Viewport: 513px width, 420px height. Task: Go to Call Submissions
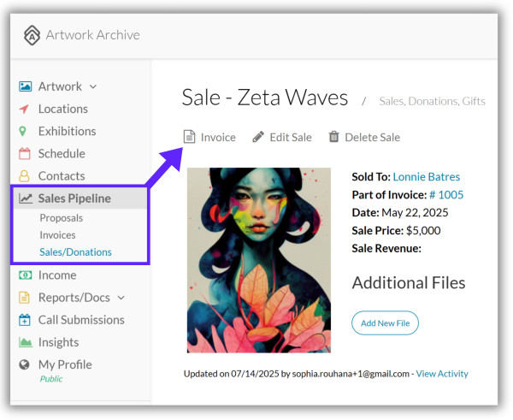(81, 320)
